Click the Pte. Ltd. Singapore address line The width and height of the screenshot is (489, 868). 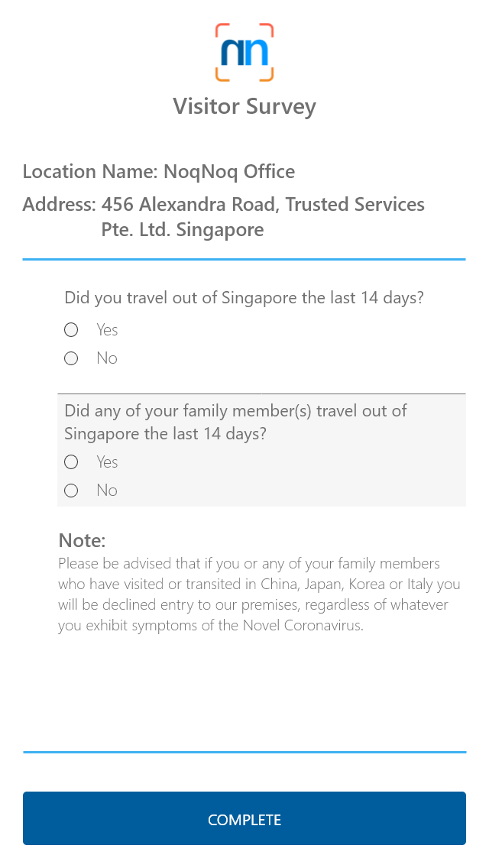[x=183, y=230]
